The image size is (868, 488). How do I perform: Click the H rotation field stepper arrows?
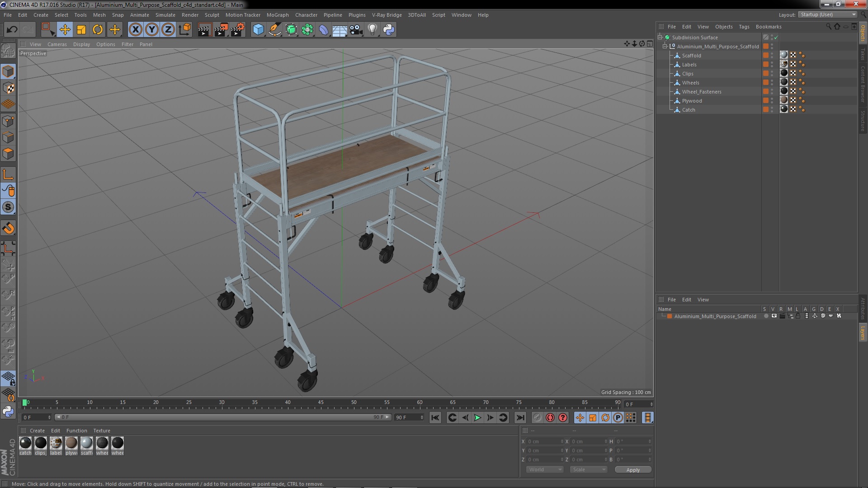[650, 441]
